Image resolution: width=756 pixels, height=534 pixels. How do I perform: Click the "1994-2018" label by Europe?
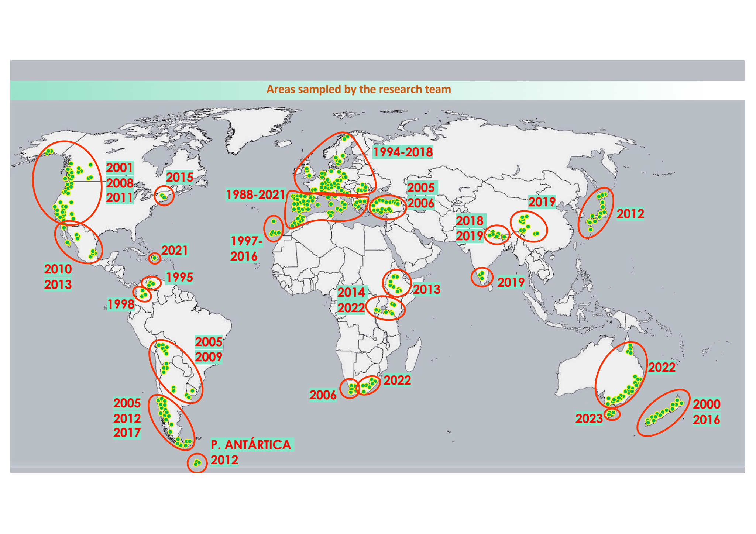[x=403, y=152]
